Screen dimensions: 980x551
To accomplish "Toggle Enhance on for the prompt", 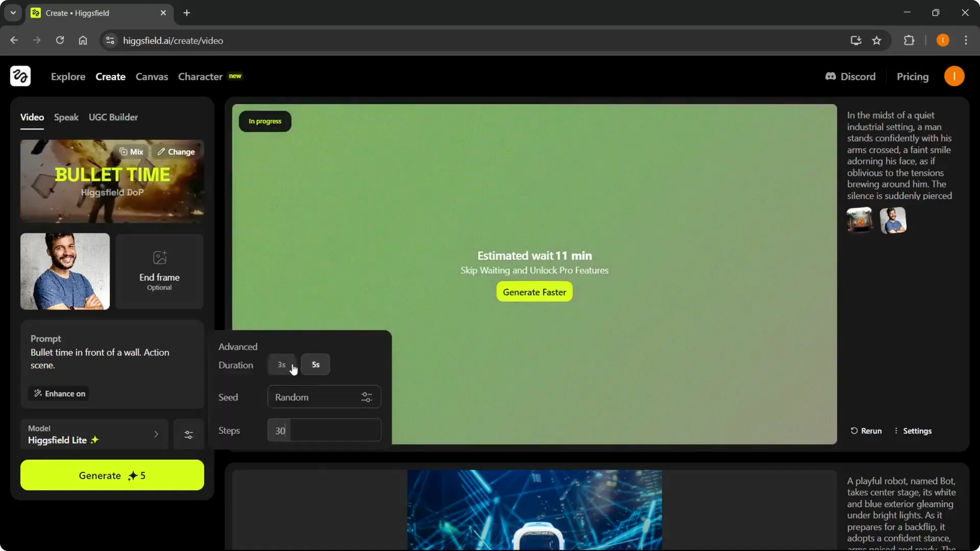I will pos(58,393).
